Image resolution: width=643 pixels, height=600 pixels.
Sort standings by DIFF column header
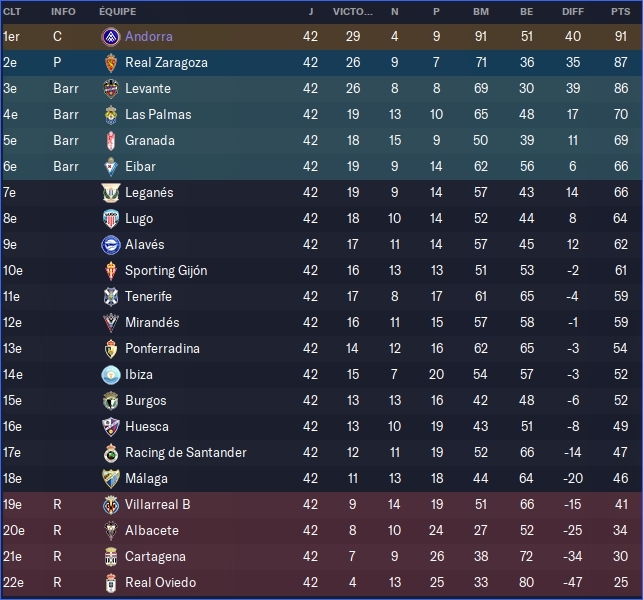pos(573,12)
